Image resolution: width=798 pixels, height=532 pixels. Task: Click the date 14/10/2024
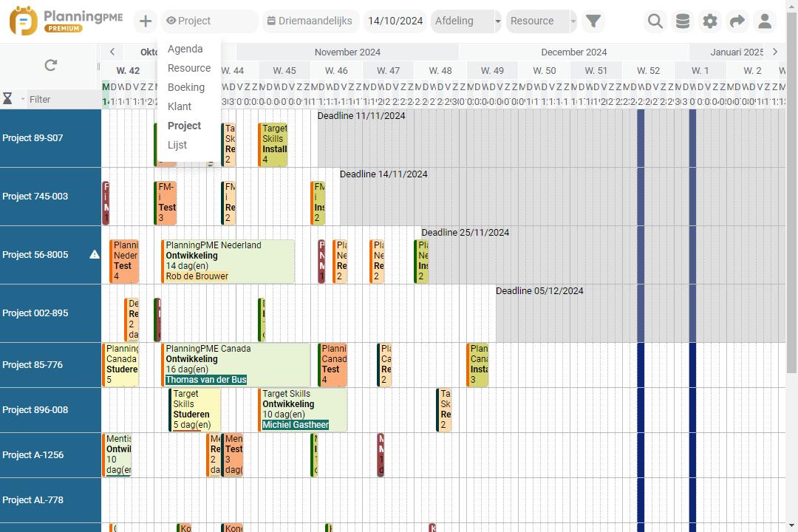tap(395, 21)
